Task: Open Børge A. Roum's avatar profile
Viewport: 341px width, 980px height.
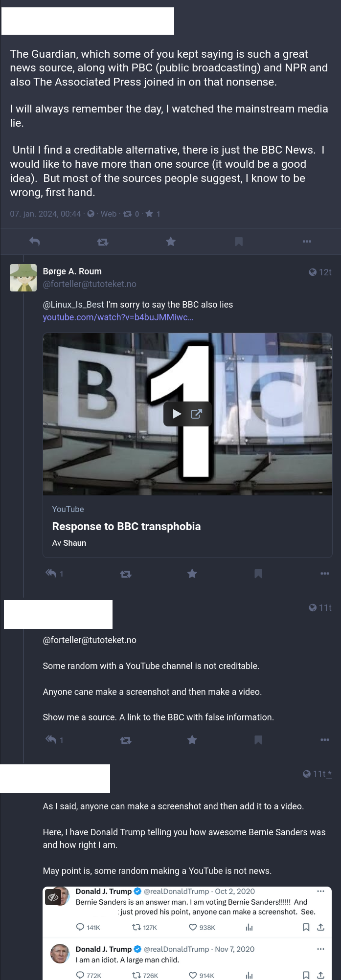Action: [23, 278]
